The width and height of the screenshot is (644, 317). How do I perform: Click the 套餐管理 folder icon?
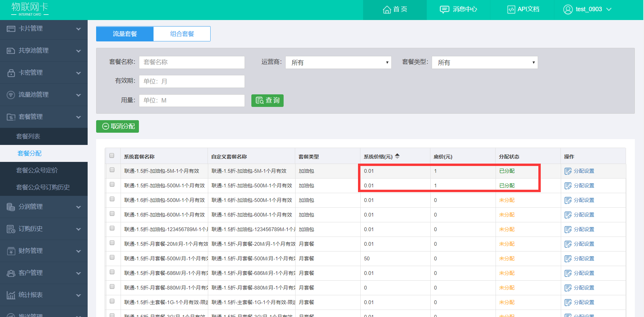(11, 117)
